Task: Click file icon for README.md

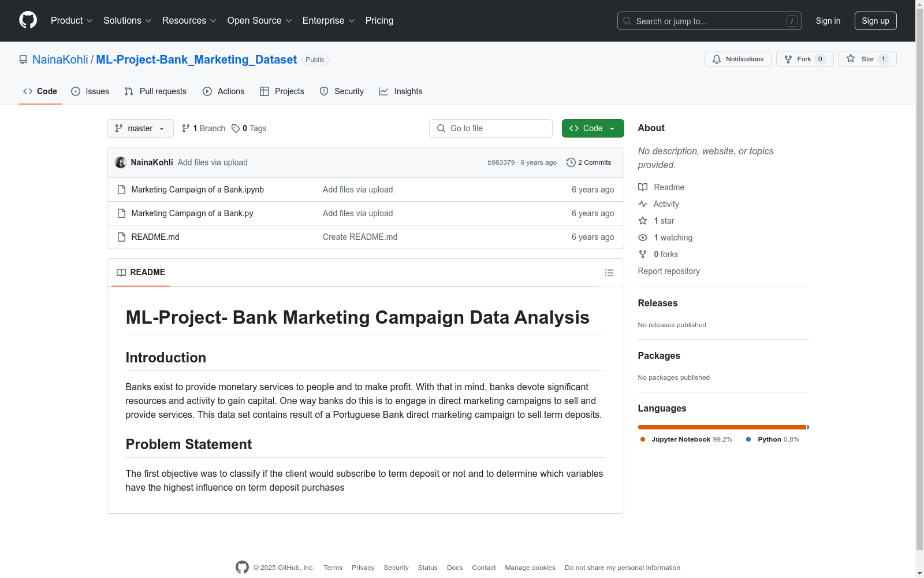Action: coord(121,237)
